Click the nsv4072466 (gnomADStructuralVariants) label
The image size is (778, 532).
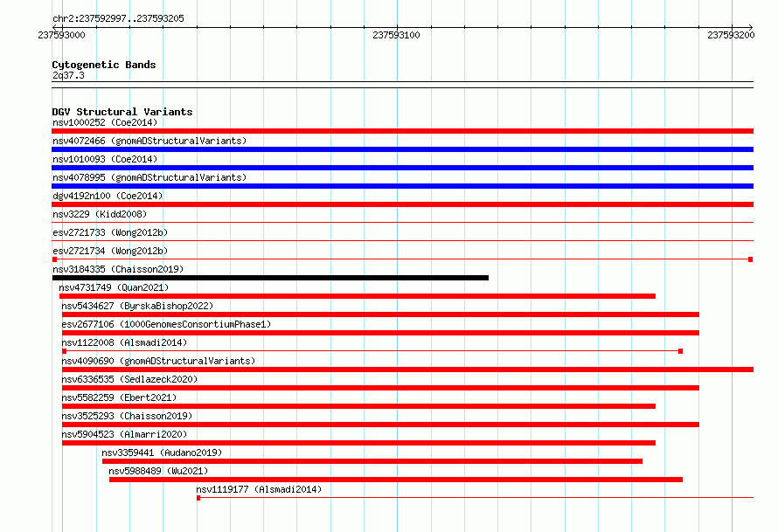point(149,141)
